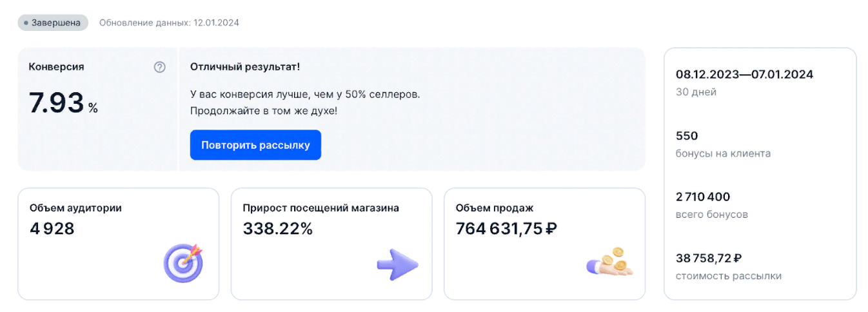Click the hand with coins icon
The width and height of the screenshot is (868, 312).
[610, 262]
